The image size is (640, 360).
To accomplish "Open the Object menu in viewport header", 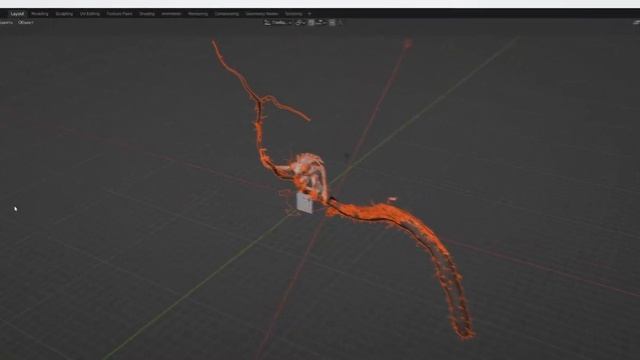I will tap(26, 23).
